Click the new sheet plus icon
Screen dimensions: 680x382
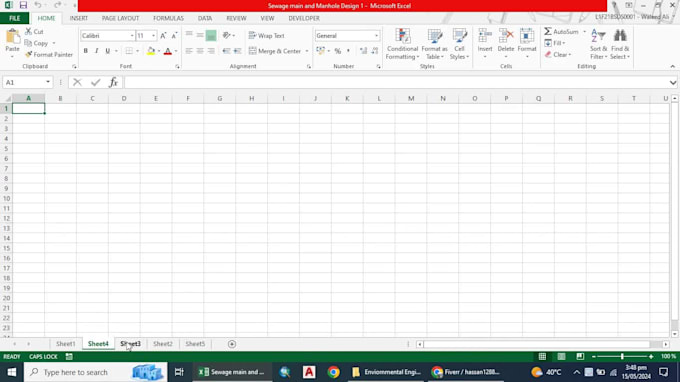(232, 344)
